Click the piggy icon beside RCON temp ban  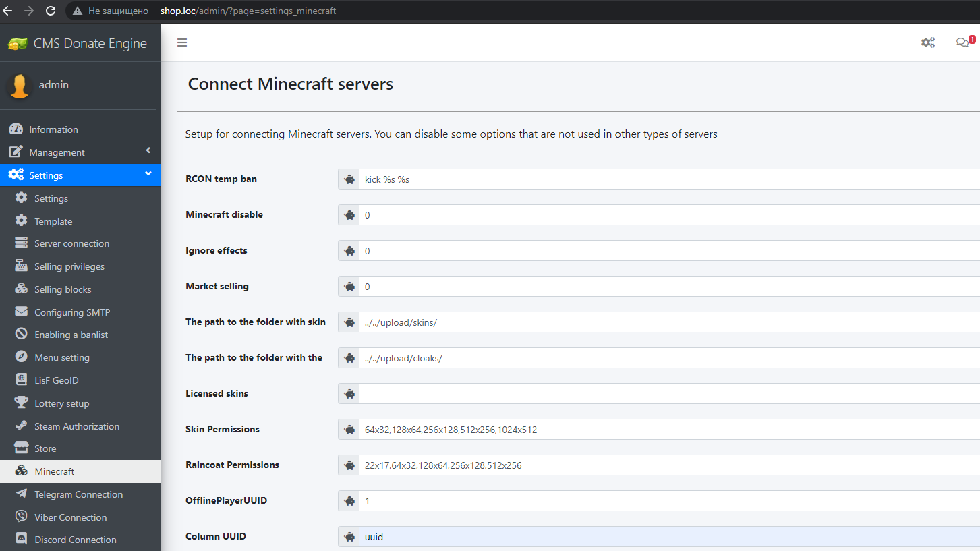pyautogui.click(x=349, y=179)
